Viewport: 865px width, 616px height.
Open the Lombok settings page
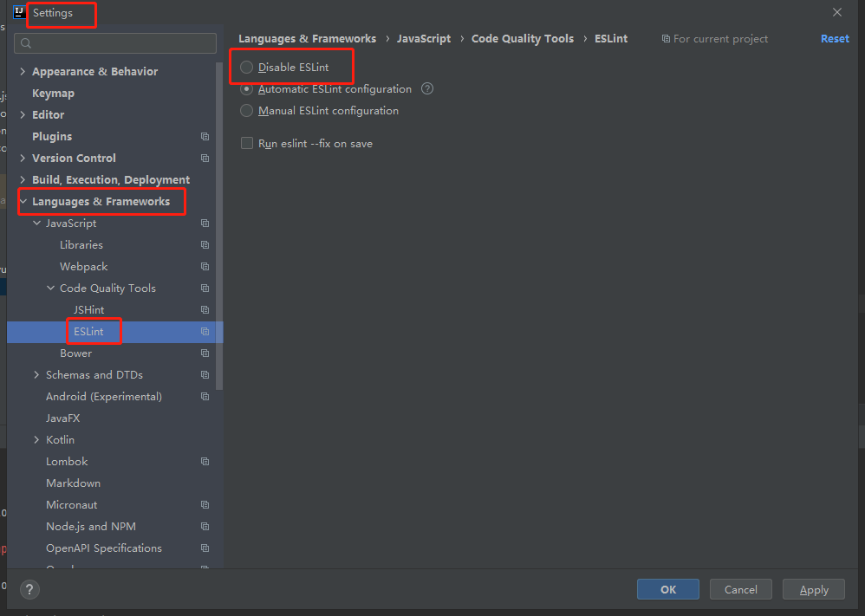[x=67, y=462]
